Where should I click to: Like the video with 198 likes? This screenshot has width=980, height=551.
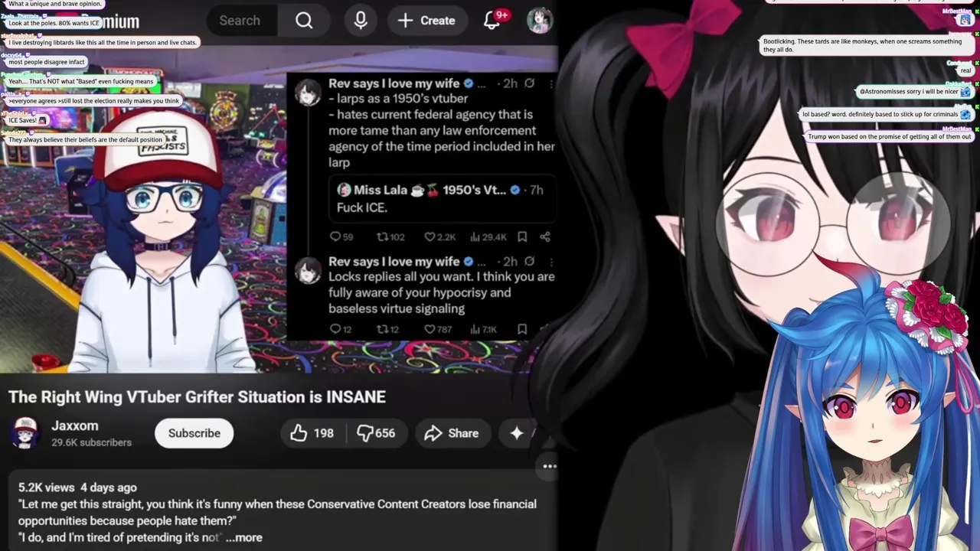click(x=312, y=433)
